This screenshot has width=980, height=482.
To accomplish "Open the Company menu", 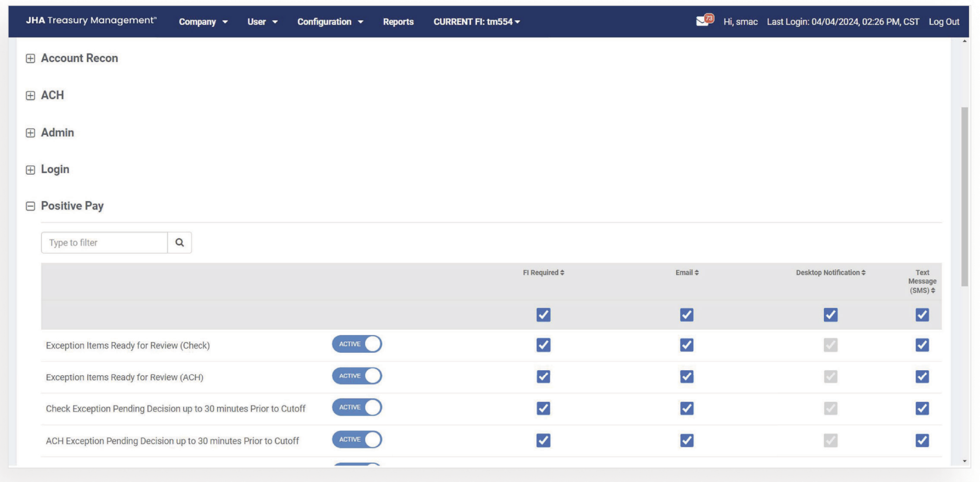I will tap(203, 22).
